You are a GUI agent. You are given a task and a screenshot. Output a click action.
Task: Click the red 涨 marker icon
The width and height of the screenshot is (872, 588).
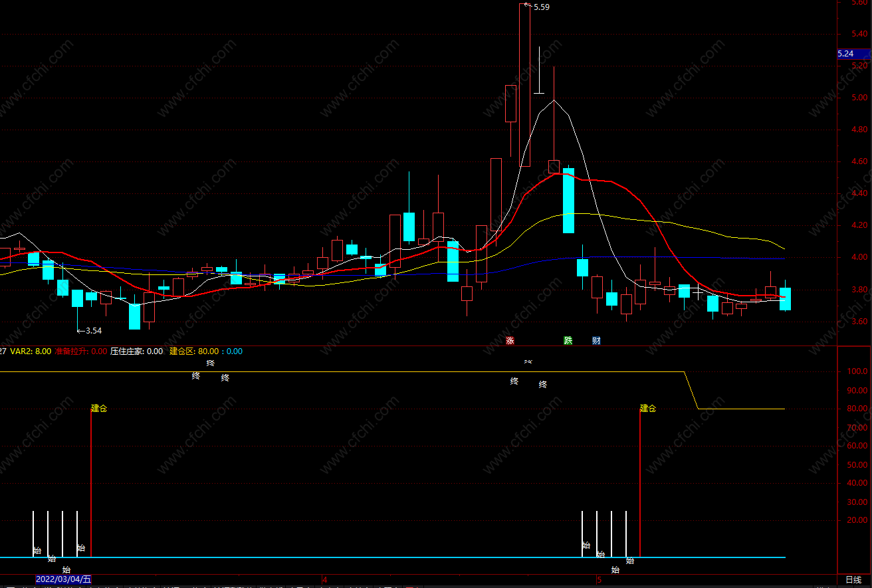click(x=510, y=341)
